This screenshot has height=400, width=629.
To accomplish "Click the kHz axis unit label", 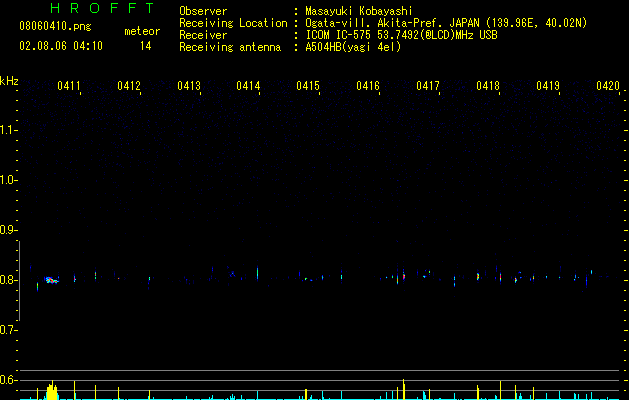I will click(x=9, y=81).
